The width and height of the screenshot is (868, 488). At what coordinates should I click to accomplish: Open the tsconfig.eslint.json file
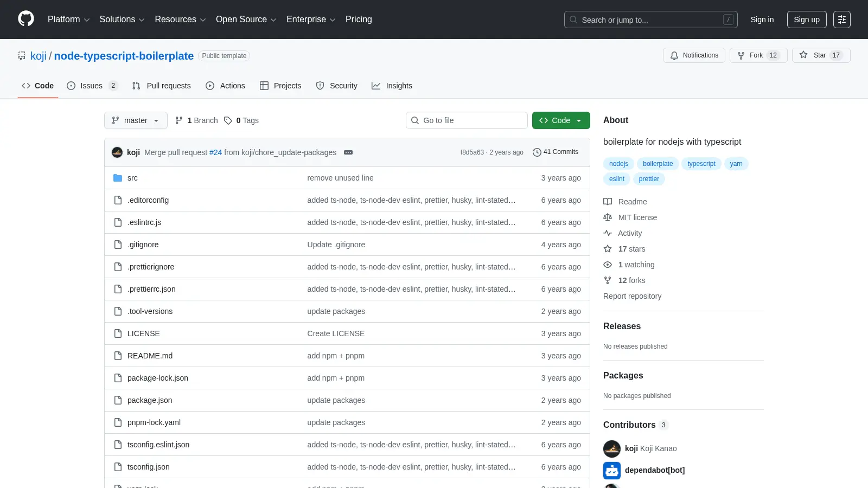pos(158,445)
